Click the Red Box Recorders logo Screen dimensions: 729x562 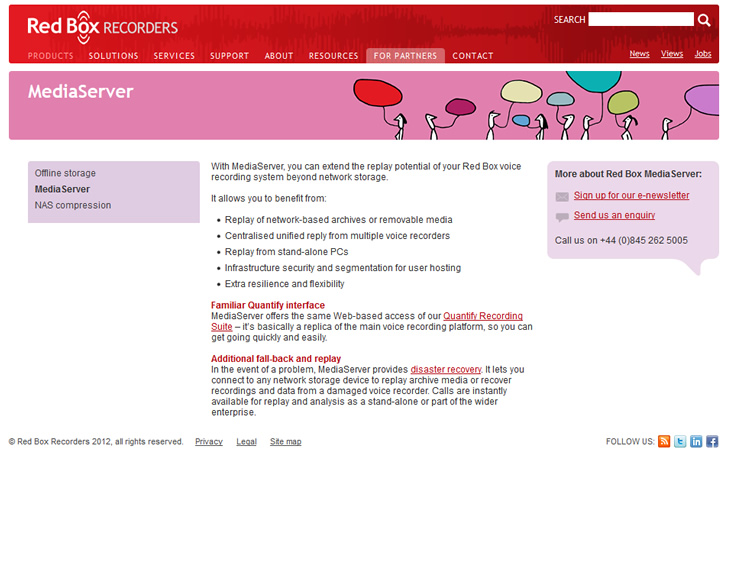[102, 27]
